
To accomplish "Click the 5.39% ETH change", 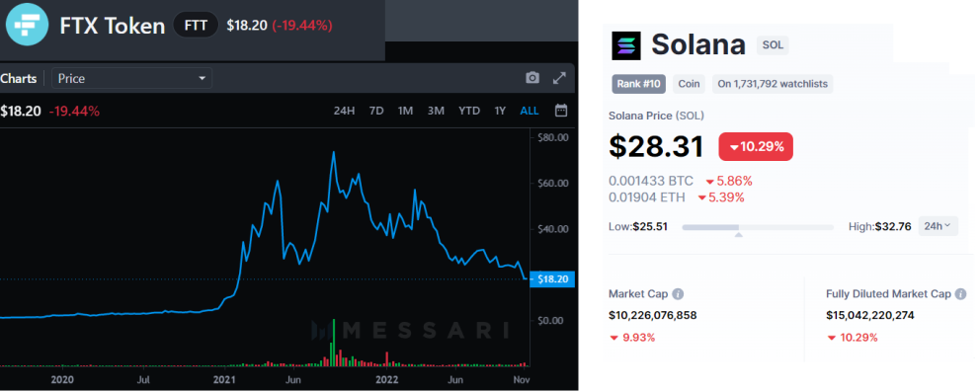I will click(x=720, y=197).
